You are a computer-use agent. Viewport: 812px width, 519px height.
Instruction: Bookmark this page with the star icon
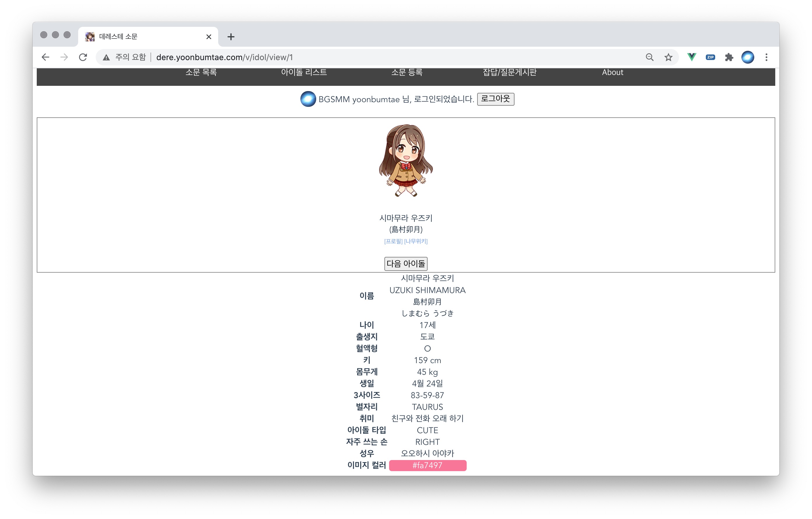(668, 58)
